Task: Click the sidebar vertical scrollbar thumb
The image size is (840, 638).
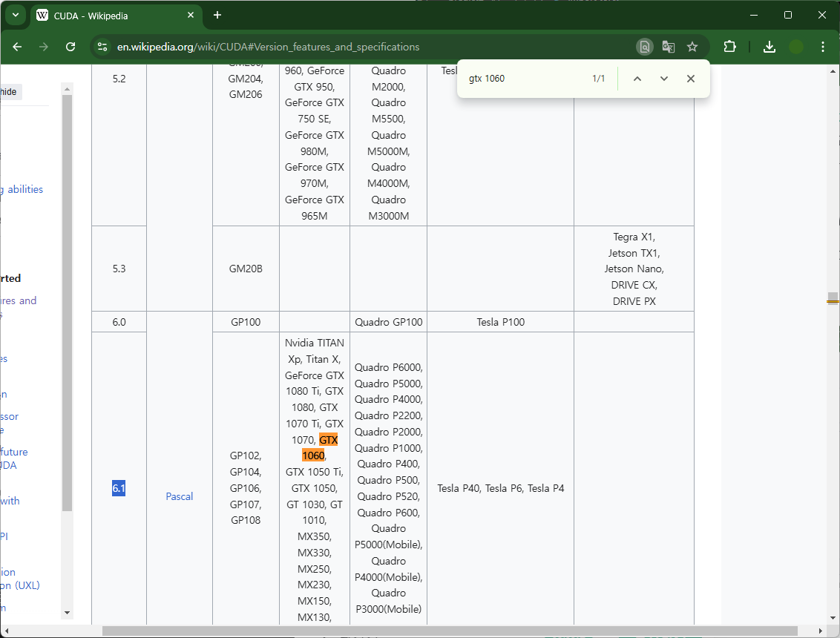Action: pyautogui.click(x=67, y=303)
